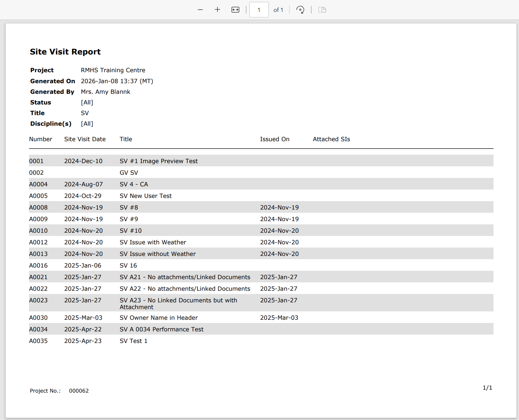Screen dimensions: 519x420
Task: Click site visit date '2025-Jan-06'
Action: (x=83, y=266)
